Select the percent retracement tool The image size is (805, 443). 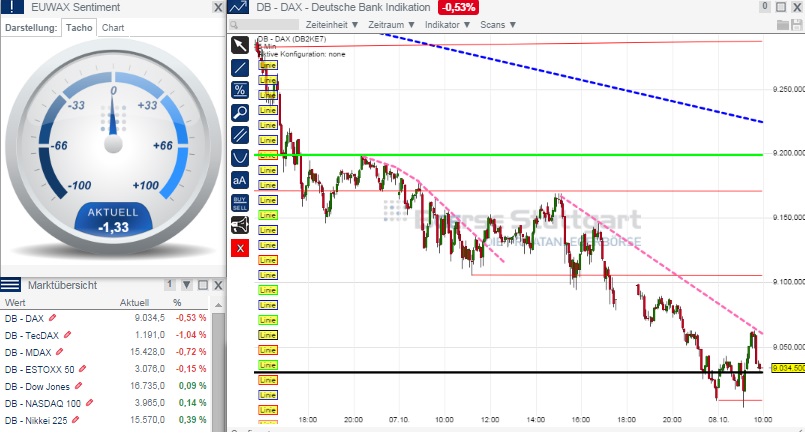pyautogui.click(x=240, y=90)
